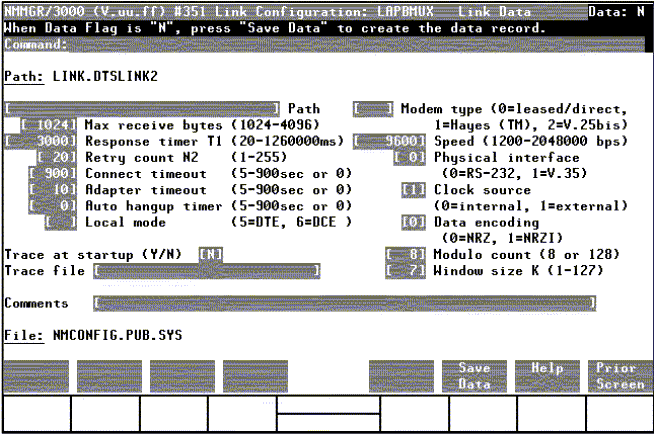
Task: Select the Window size K field
Action: (405, 271)
